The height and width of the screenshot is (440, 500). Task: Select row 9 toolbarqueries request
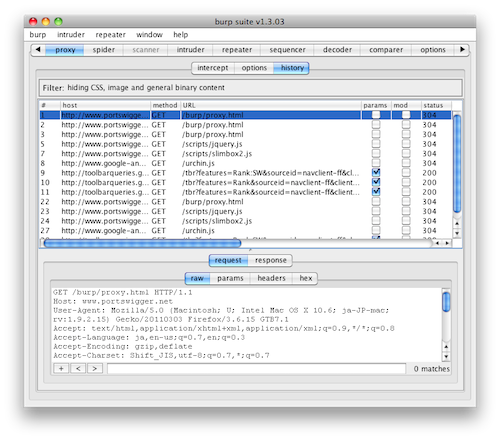pos(245,173)
